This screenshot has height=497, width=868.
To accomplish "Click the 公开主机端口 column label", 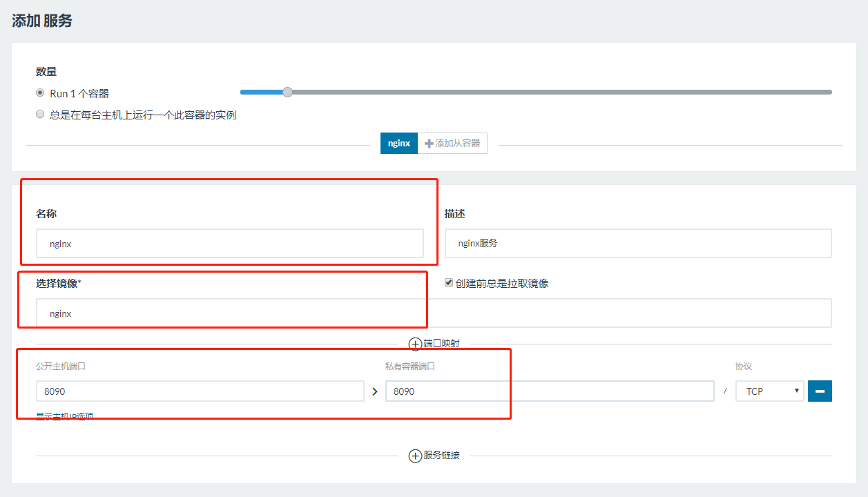I will coord(61,367).
